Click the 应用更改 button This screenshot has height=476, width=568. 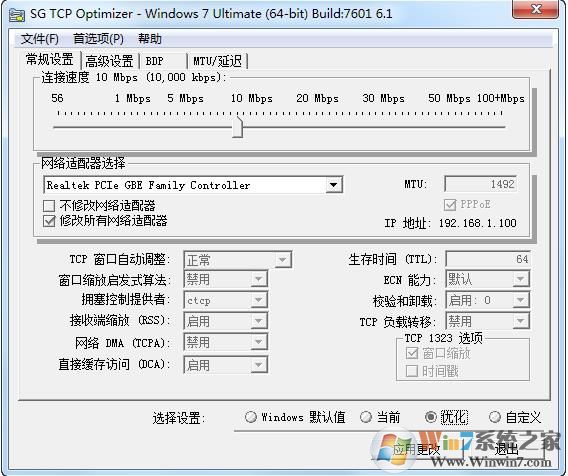tap(417, 450)
